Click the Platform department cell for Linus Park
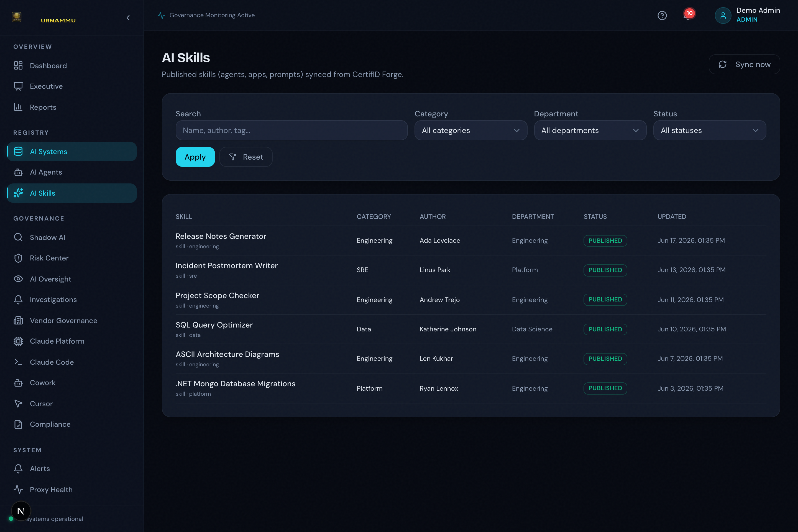798x532 pixels. [x=525, y=270]
